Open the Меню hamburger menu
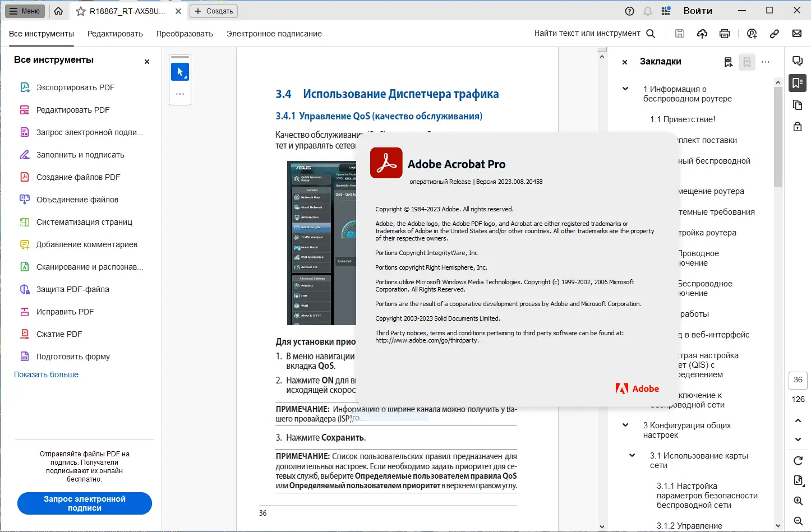The image size is (811, 532). click(25, 11)
